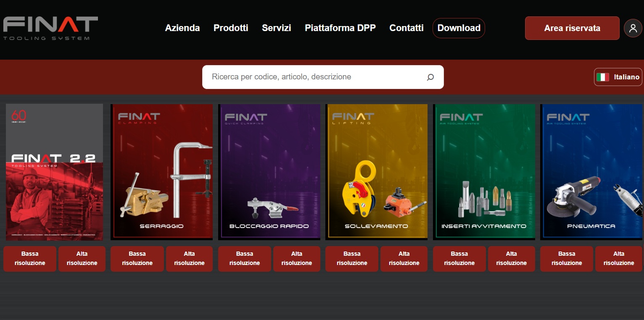Download Sollevamento catalog in Bassa risoluzione

352,259
